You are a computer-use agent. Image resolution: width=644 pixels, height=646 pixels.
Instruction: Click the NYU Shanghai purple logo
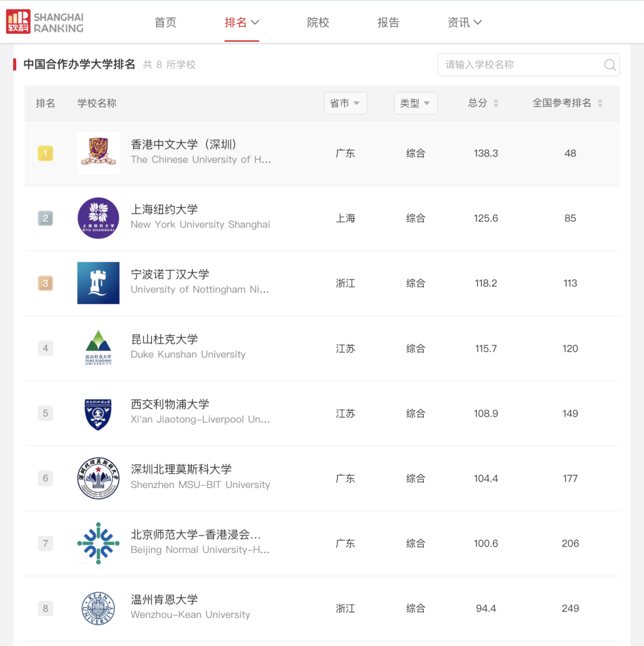click(x=98, y=218)
